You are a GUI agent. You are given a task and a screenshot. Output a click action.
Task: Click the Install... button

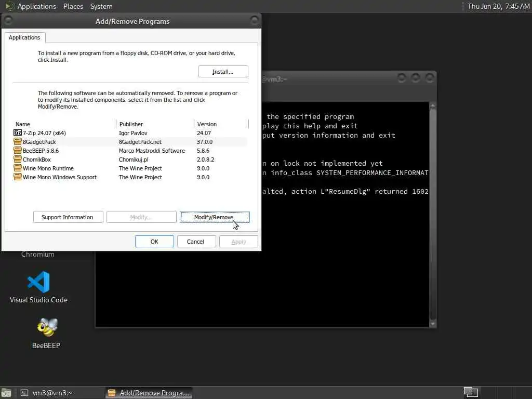pyautogui.click(x=223, y=72)
